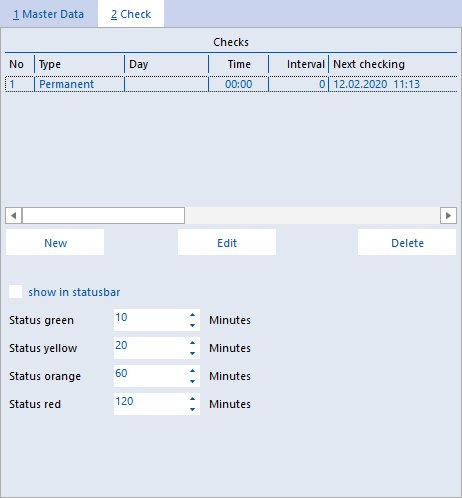Click the Status orange input field
Viewport: 462px width, 498px height.
[151, 376]
